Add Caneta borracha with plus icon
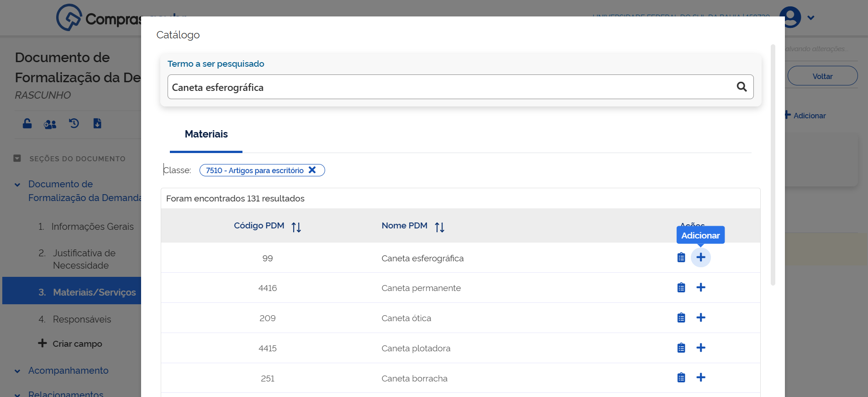868x397 pixels. point(700,378)
